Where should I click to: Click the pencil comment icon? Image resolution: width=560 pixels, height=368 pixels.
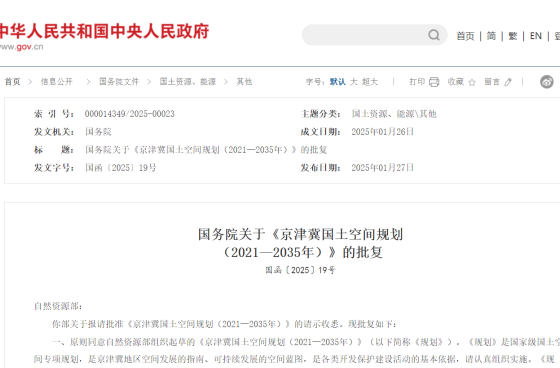[508, 82]
